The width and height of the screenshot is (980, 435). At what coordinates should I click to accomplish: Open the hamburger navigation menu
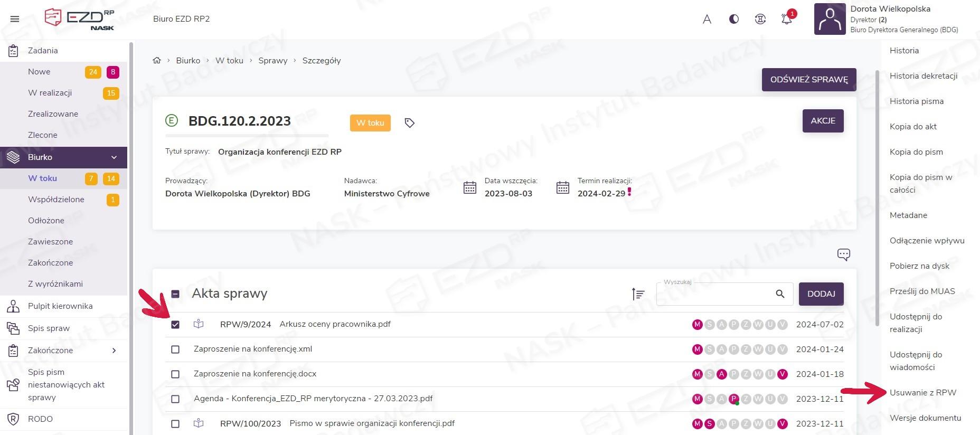pyautogui.click(x=15, y=19)
